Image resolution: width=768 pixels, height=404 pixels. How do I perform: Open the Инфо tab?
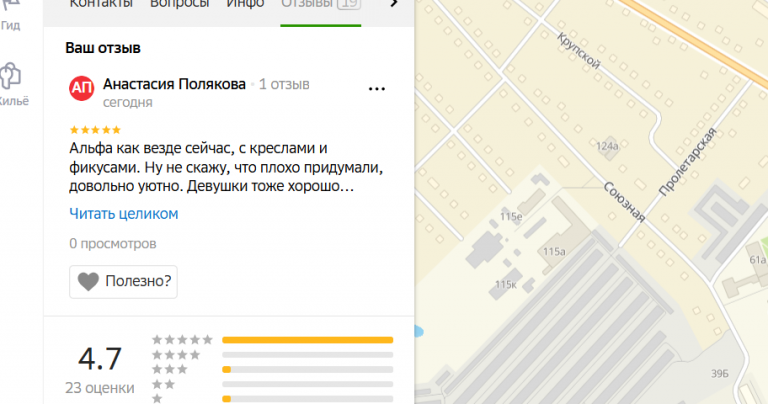point(245,4)
